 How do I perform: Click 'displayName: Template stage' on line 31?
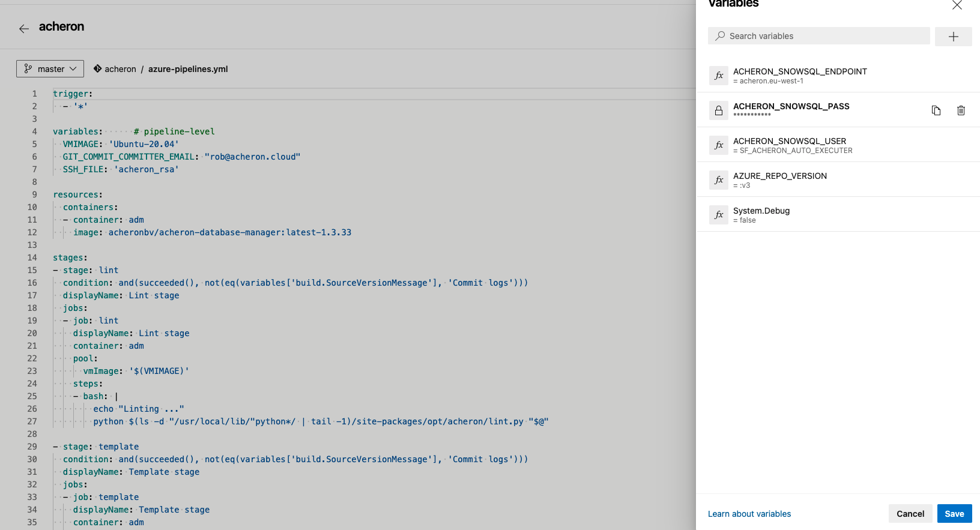131,472
